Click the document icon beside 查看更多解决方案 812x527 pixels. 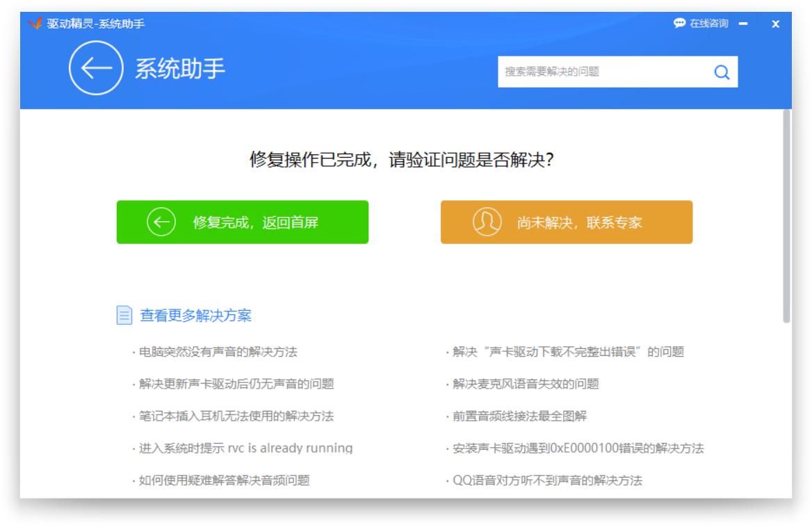(124, 316)
